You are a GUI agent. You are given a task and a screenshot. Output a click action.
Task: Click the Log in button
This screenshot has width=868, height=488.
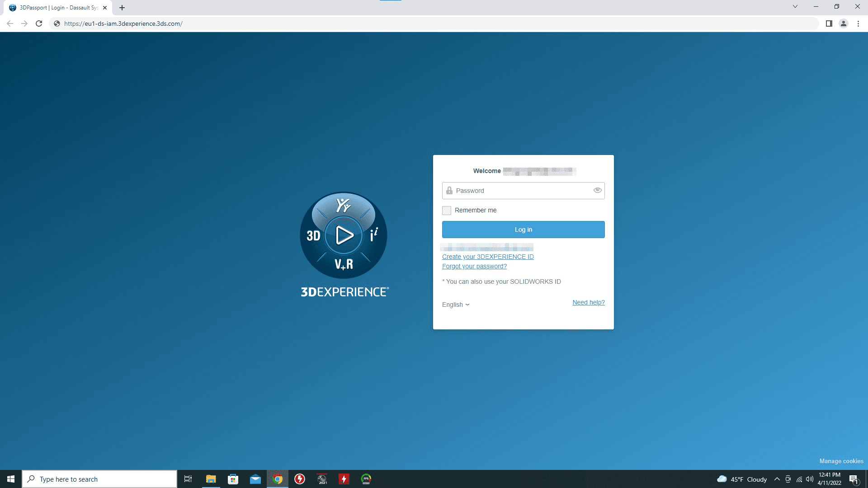[523, 230]
